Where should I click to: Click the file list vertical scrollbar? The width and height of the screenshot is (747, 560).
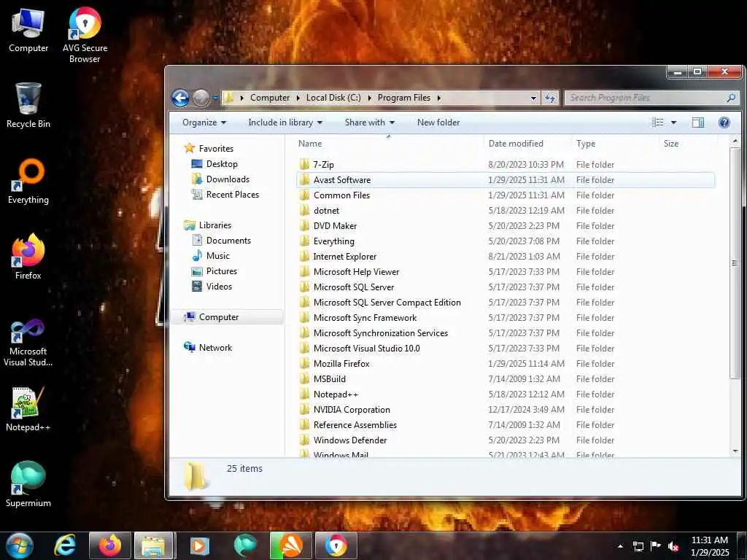point(735,262)
